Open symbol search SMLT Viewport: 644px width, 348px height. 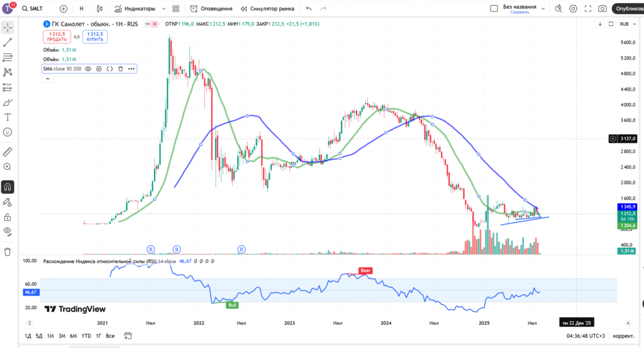pyautogui.click(x=33, y=8)
